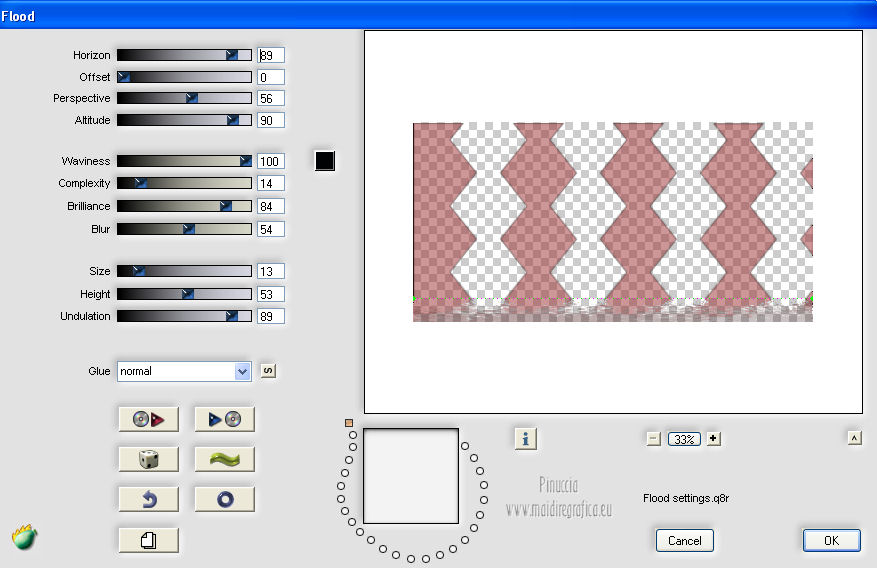Click the Cancel button
Screen dimensions: 877x568
click(x=685, y=541)
